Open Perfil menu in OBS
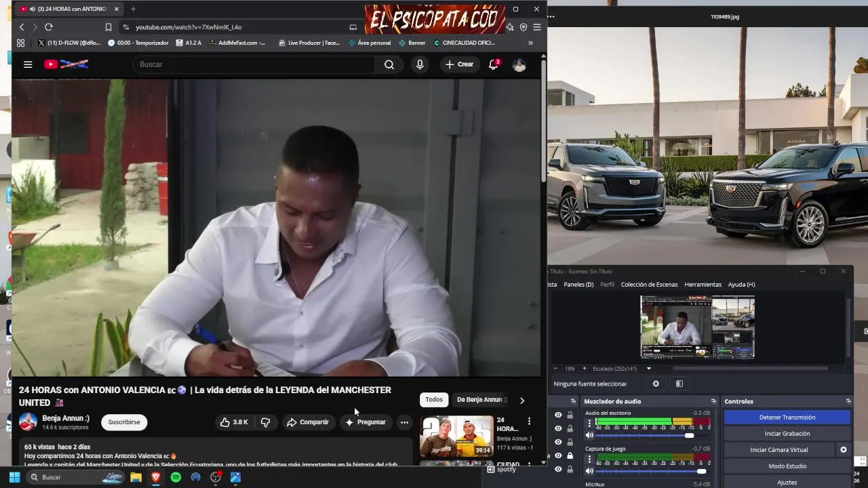Image resolution: width=868 pixels, height=488 pixels. point(607,285)
